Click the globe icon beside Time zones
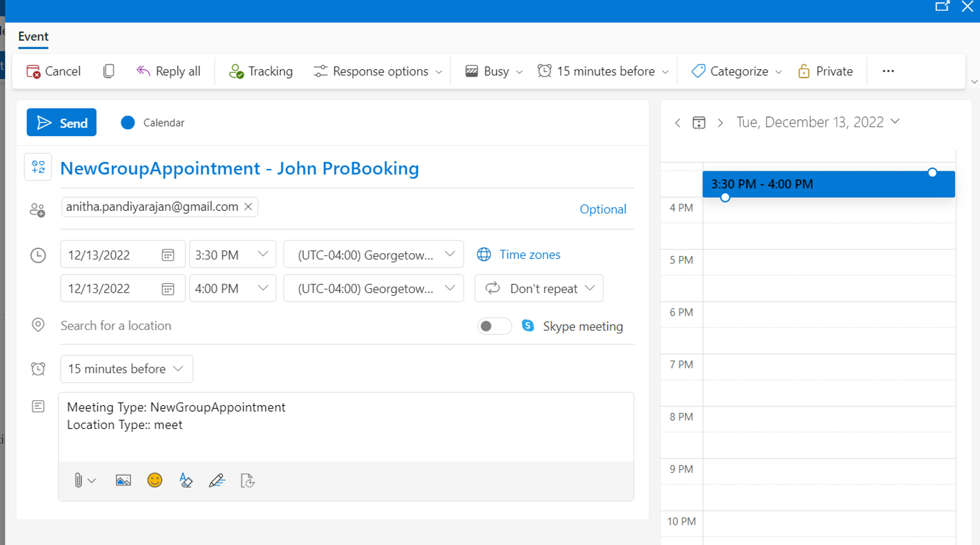This screenshot has width=980, height=545. pos(484,255)
